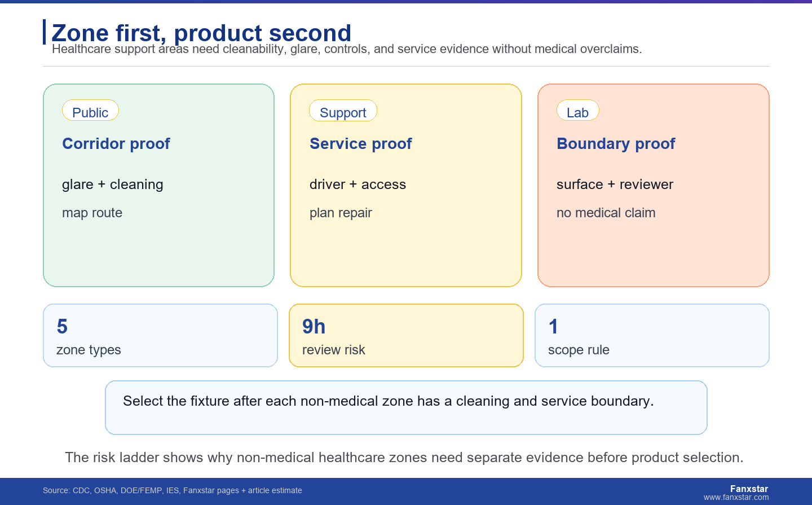Click the Source citation in footer
The image size is (812, 505).
pyautogui.click(x=173, y=490)
